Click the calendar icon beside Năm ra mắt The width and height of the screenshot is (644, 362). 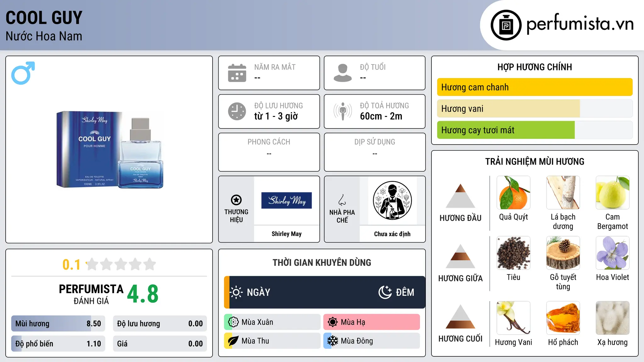237,73
